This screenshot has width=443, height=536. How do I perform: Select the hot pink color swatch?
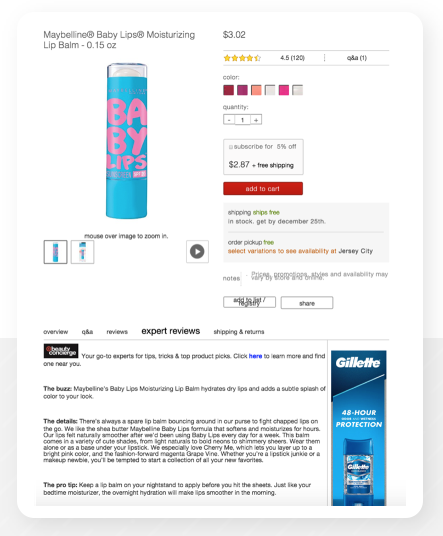coord(284,90)
